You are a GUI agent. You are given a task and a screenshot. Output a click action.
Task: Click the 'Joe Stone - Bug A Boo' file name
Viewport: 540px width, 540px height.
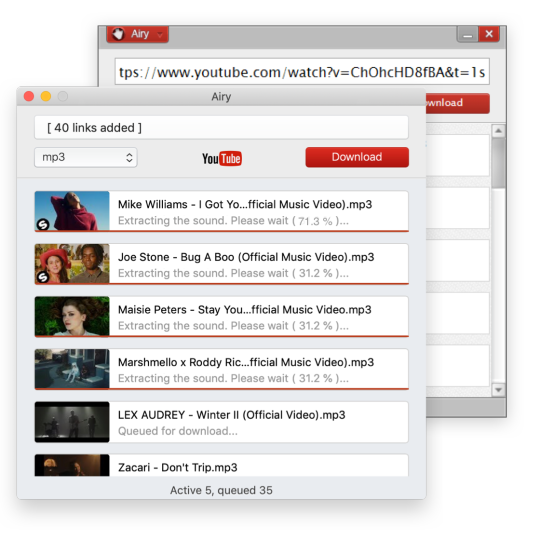click(x=246, y=257)
